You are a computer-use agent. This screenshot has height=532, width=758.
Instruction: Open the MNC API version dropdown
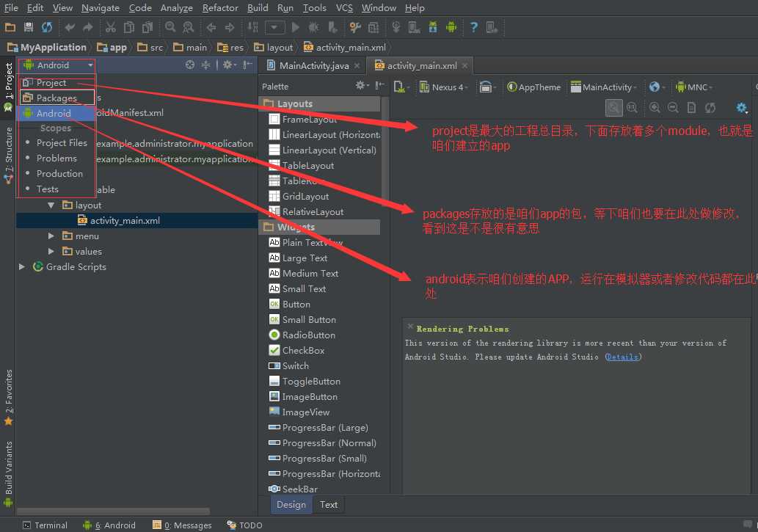point(694,87)
